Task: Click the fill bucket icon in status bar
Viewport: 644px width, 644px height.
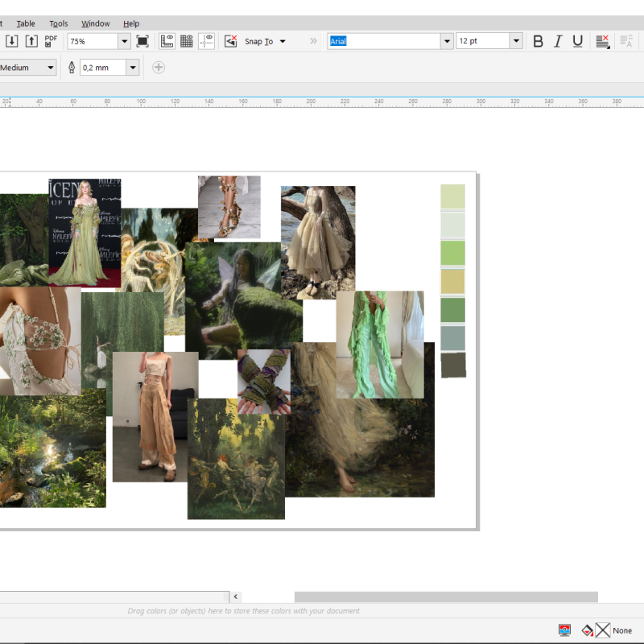Action: [588, 630]
